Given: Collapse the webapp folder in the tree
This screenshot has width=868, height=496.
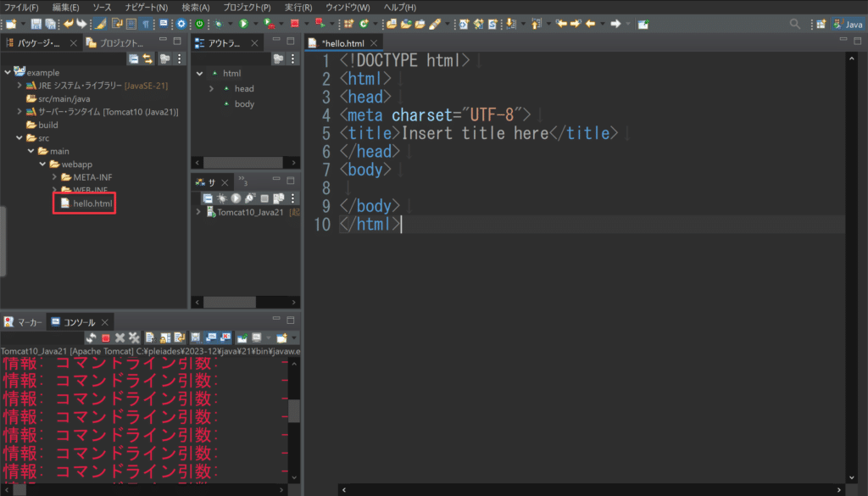Looking at the screenshot, I should tap(43, 164).
